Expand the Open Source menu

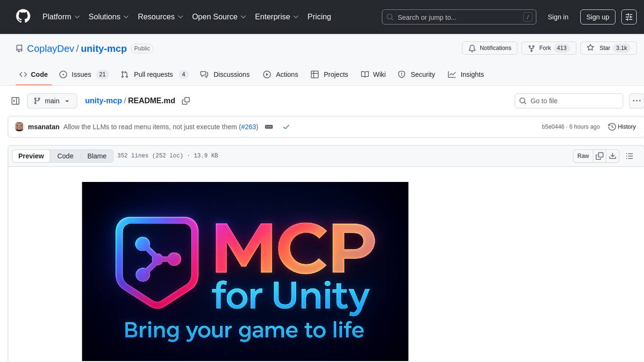[219, 17]
